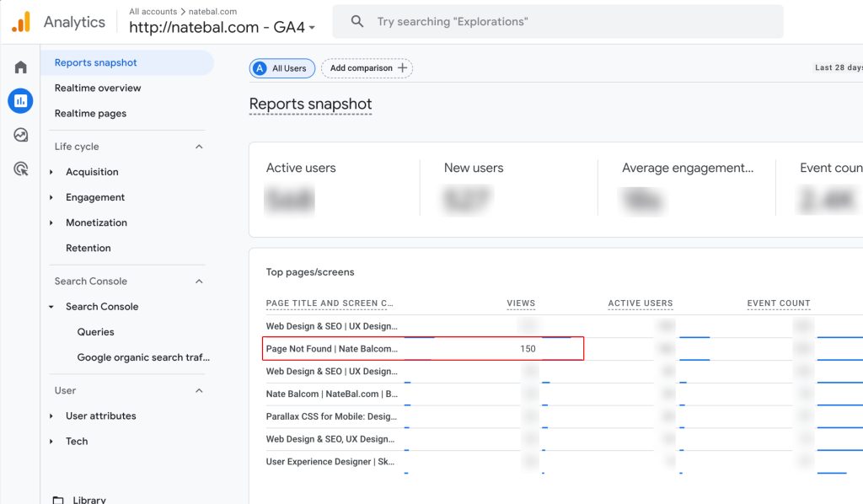Open the Queries report under Search Console
Image resolution: width=863 pixels, height=504 pixels.
pyautogui.click(x=95, y=331)
